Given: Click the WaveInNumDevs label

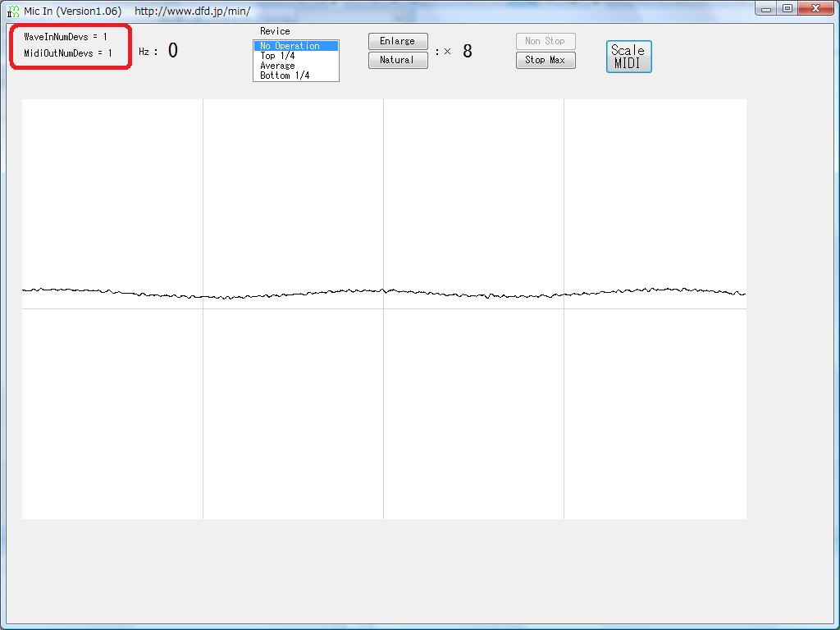Looking at the screenshot, I should click(x=66, y=37).
